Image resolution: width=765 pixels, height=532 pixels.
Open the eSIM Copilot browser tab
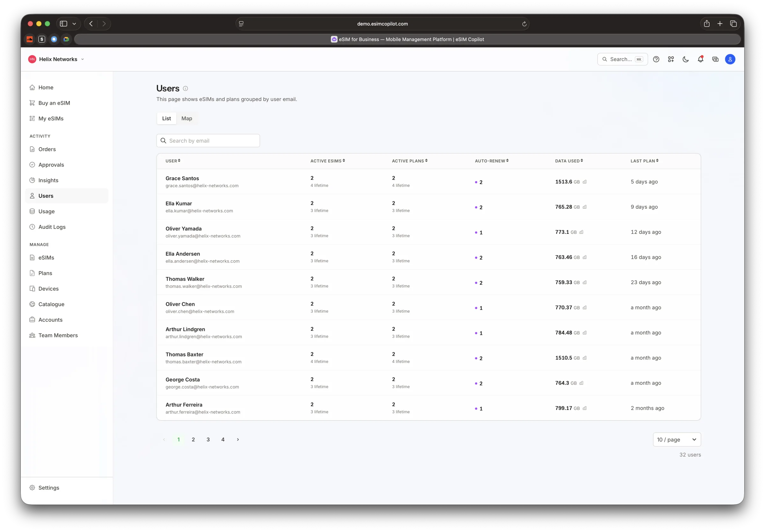point(407,39)
